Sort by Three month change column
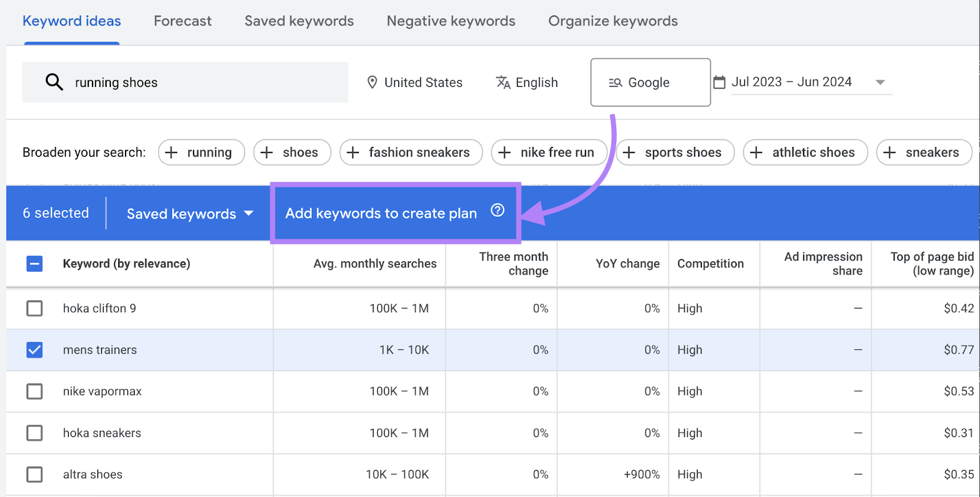 point(513,264)
